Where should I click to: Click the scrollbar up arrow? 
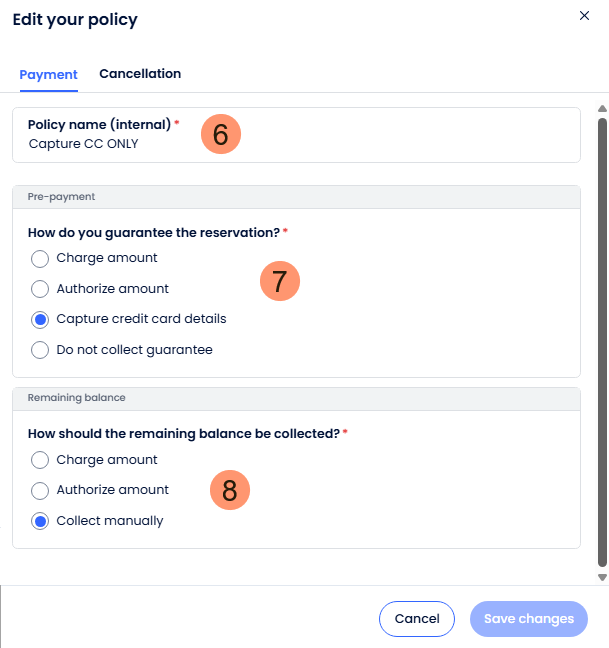click(602, 109)
